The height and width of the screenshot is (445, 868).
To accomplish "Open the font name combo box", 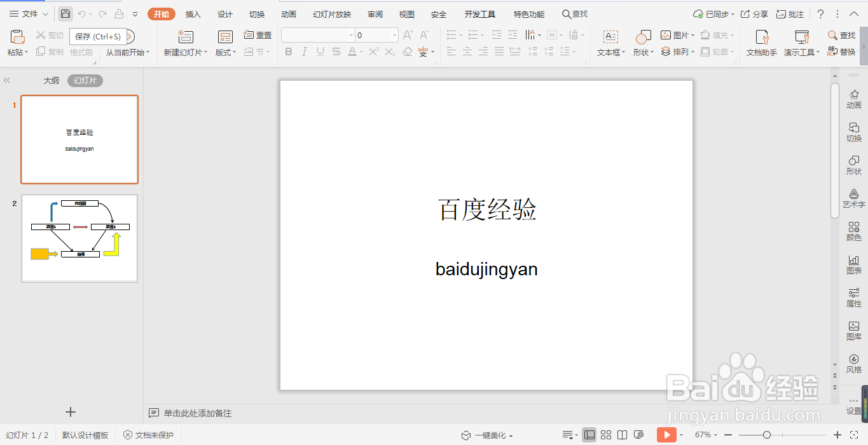I will pyautogui.click(x=318, y=35).
